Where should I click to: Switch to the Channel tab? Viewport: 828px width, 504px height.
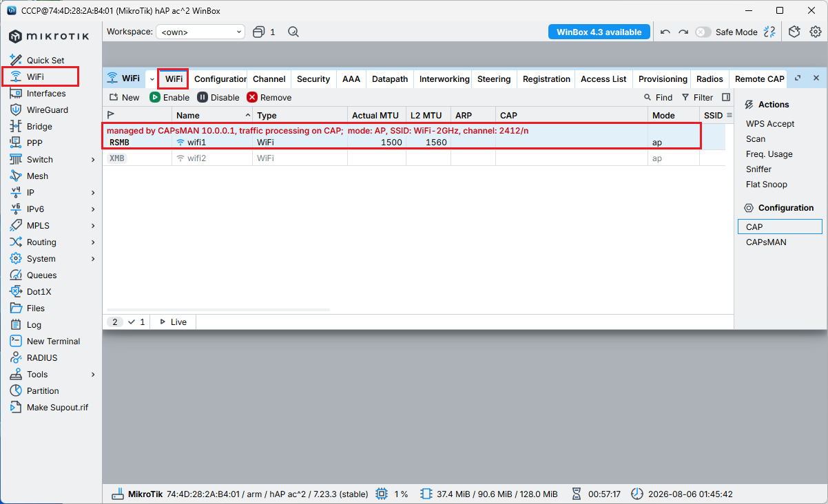269,79
